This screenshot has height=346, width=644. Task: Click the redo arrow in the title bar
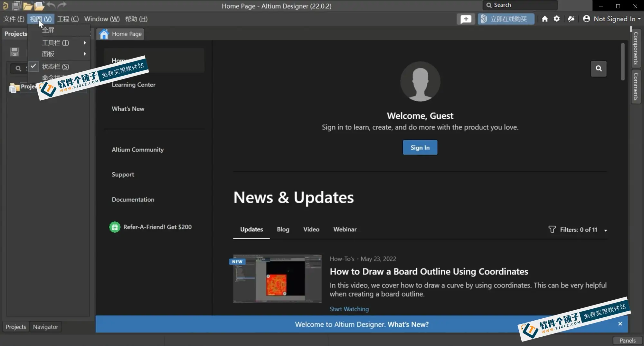[x=62, y=5]
